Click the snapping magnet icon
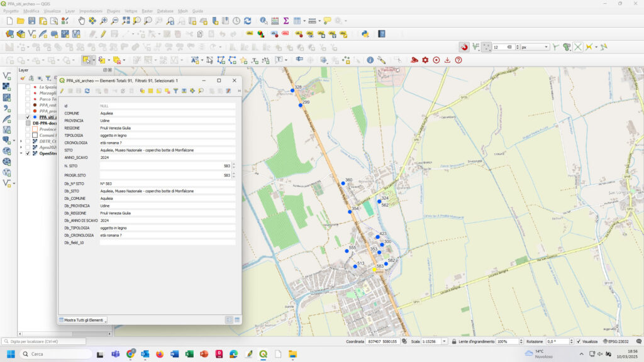644x362 pixels. 464,47
